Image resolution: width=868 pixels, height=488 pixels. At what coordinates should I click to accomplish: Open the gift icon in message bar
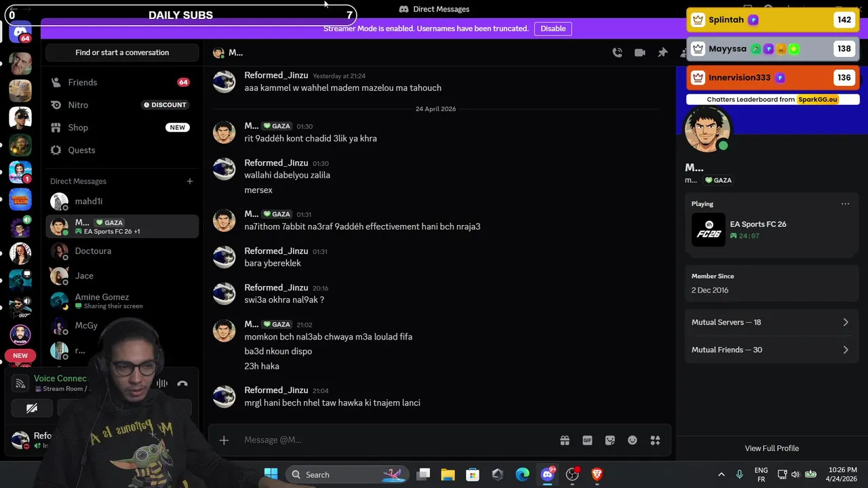(x=564, y=440)
